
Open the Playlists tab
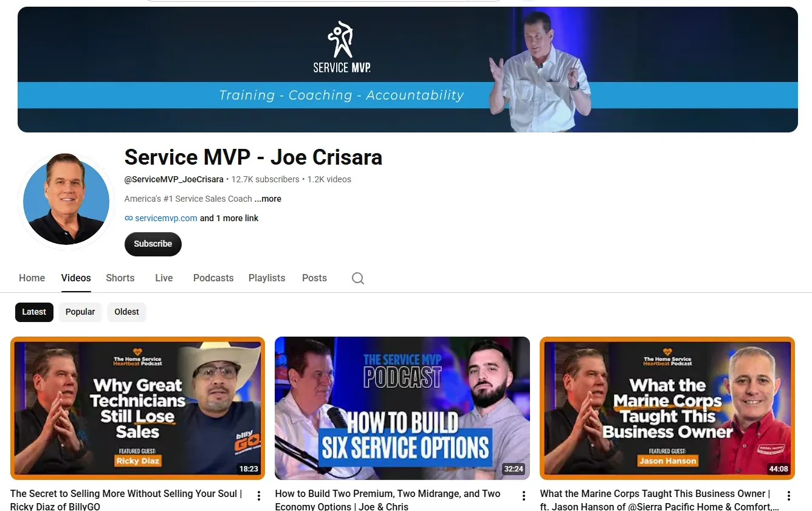click(267, 278)
